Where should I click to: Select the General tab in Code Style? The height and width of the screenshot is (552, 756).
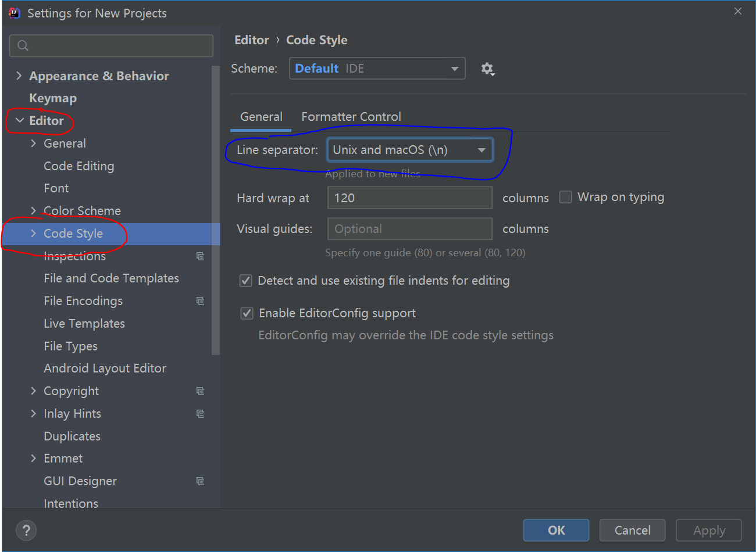click(x=261, y=117)
